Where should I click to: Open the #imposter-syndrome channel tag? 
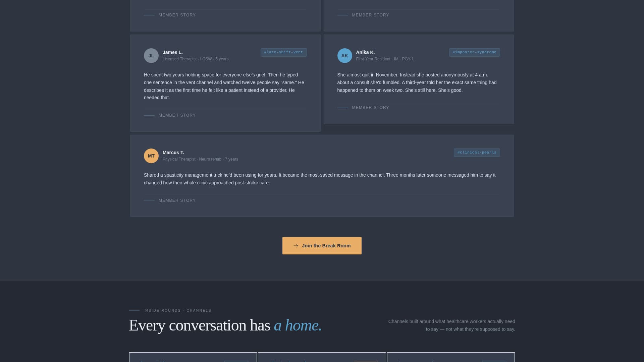[x=474, y=52]
